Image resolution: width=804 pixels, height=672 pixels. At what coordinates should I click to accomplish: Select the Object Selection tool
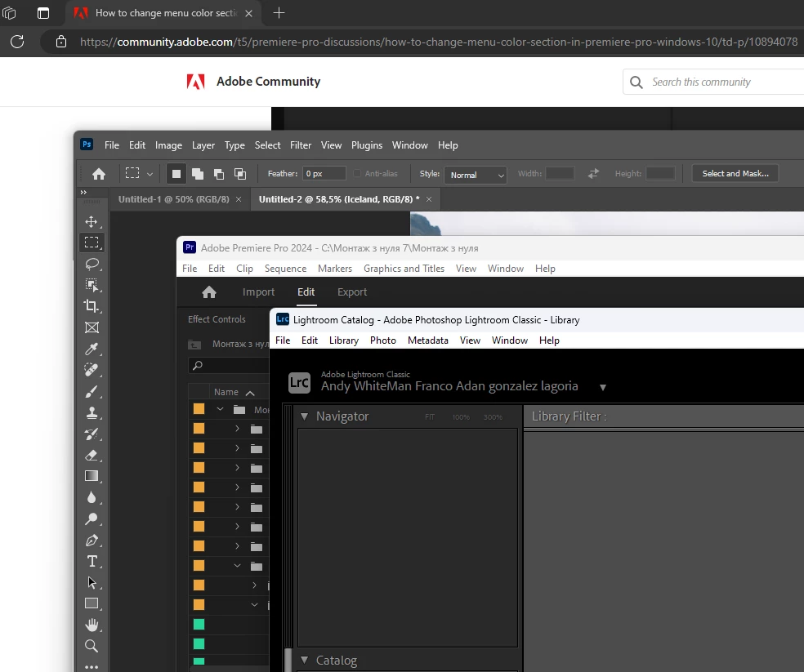click(92, 285)
